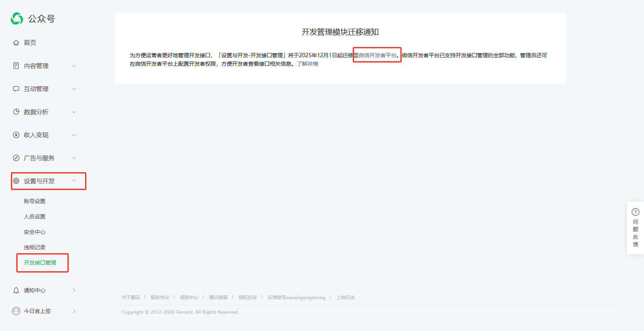644x331 pixels.
Task: Click 上传日志 footer link
Action: 346,298
